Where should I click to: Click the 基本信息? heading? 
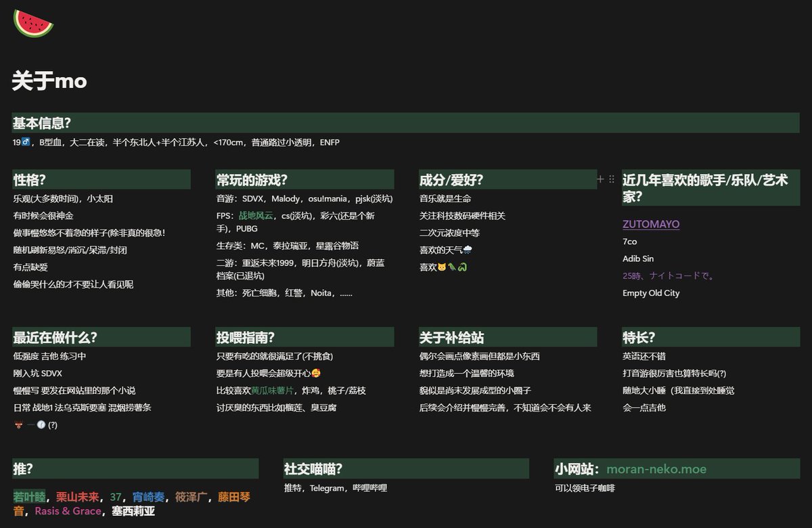(x=406, y=123)
